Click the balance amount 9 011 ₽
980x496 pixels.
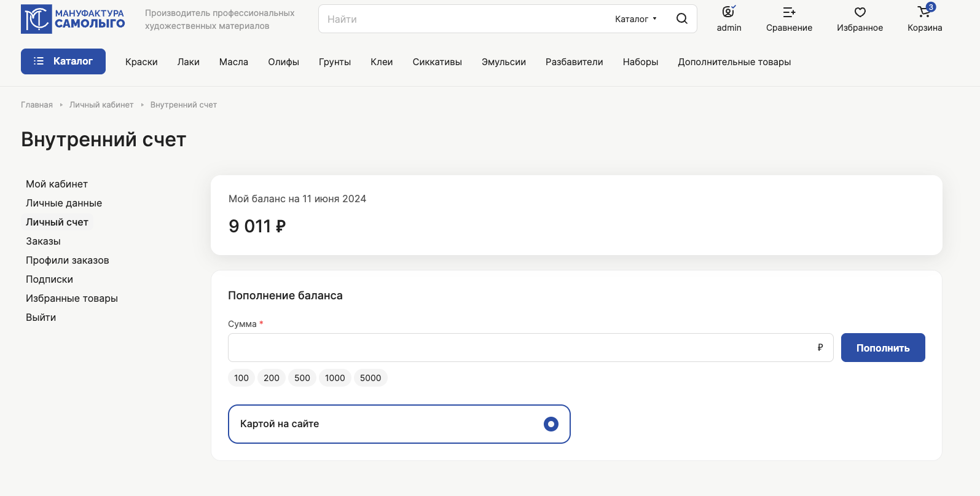pos(257,226)
